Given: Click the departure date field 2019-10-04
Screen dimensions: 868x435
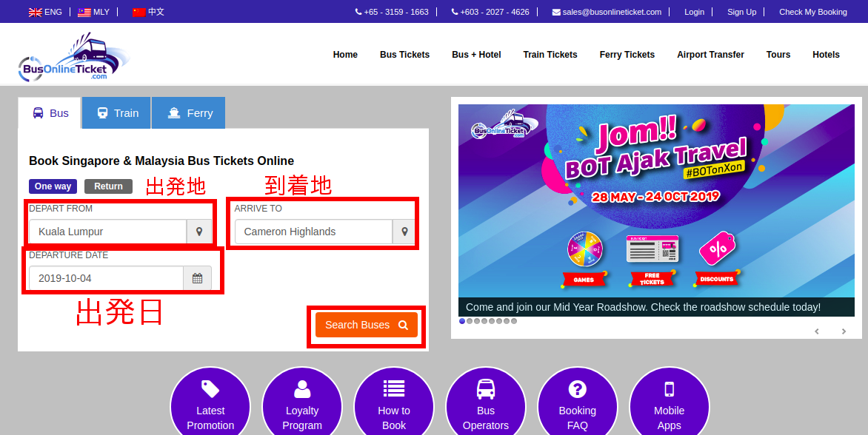Looking at the screenshot, I should tap(107, 278).
